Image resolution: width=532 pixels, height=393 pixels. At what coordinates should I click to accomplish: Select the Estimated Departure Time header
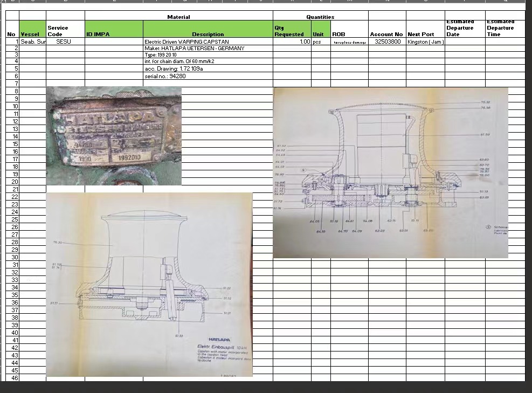(x=505, y=28)
